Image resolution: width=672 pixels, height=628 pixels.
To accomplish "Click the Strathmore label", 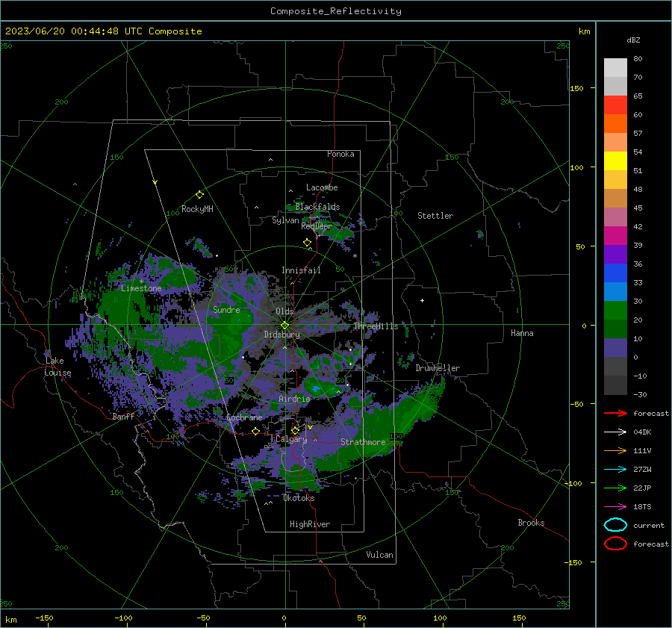I will click(x=363, y=442).
